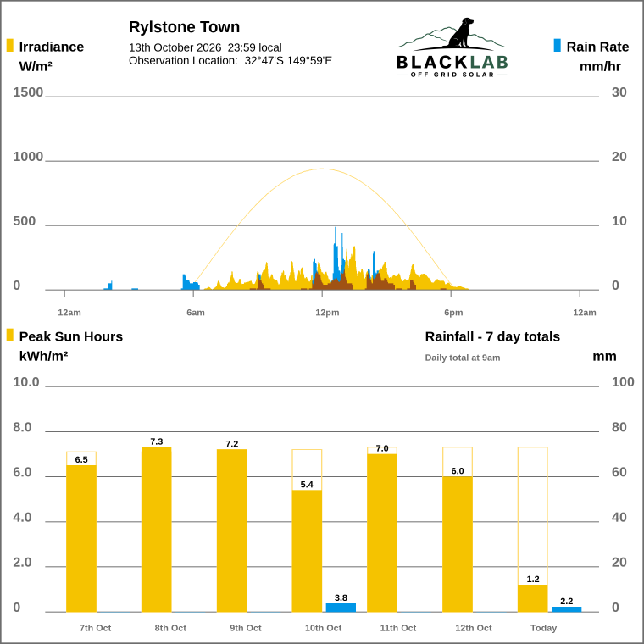Click Today's sun bar labeled 1.2
The image size is (644, 644).
click(x=533, y=598)
